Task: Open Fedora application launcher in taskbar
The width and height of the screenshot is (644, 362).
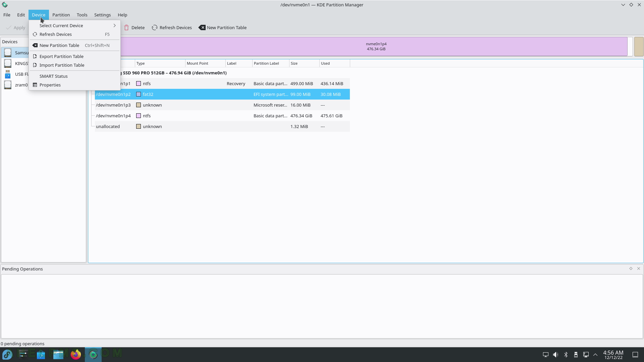Action: click(7, 354)
